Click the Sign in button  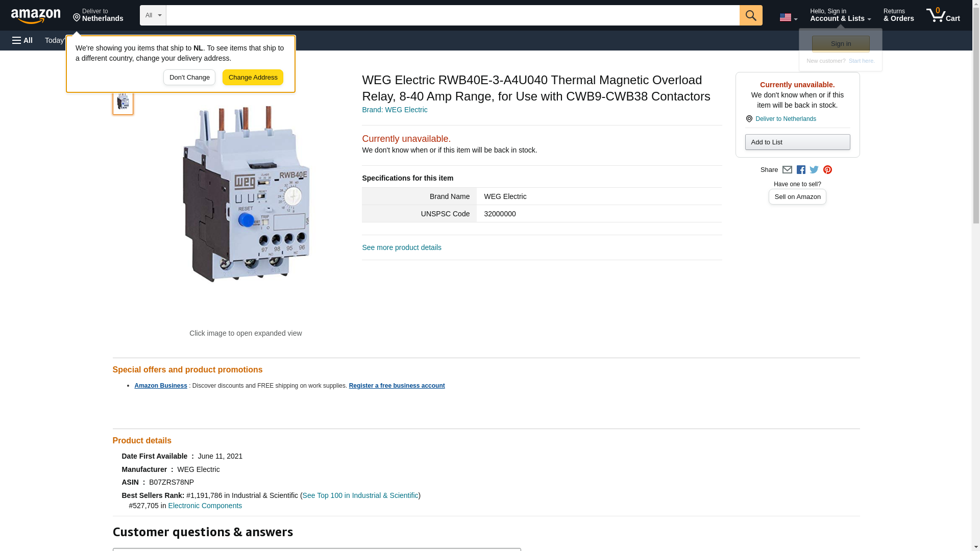point(841,44)
